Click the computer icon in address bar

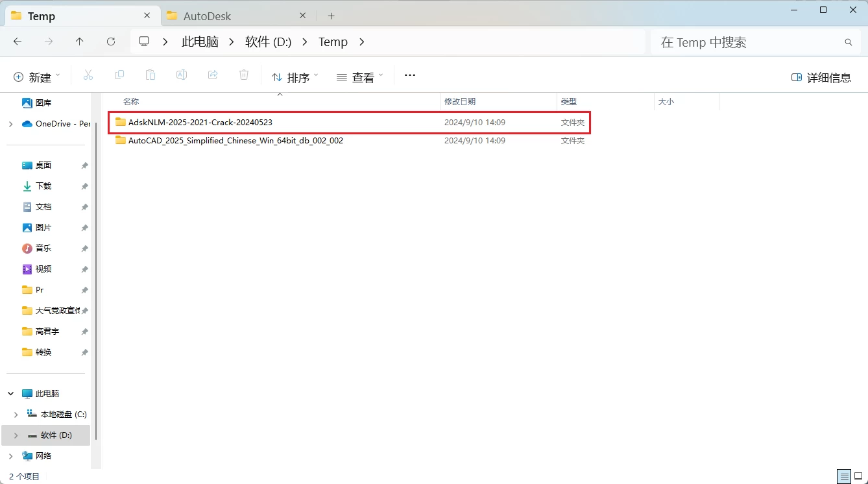(144, 42)
